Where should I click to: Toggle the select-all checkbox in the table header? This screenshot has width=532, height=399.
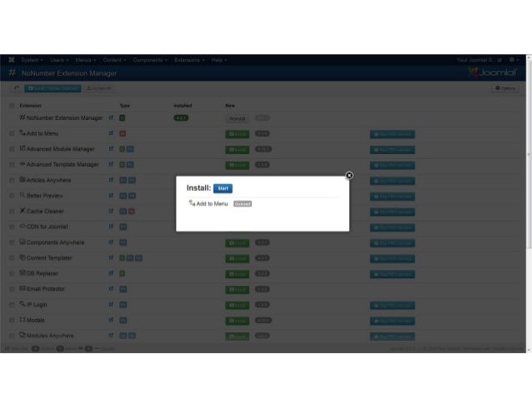click(x=12, y=106)
